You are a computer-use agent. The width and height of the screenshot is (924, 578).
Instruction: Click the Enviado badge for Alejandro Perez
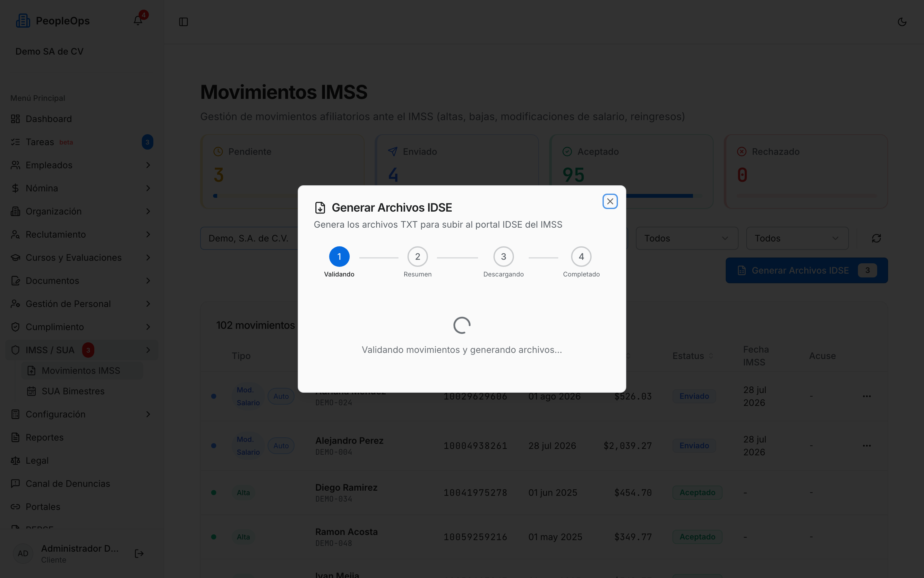pyautogui.click(x=694, y=446)
